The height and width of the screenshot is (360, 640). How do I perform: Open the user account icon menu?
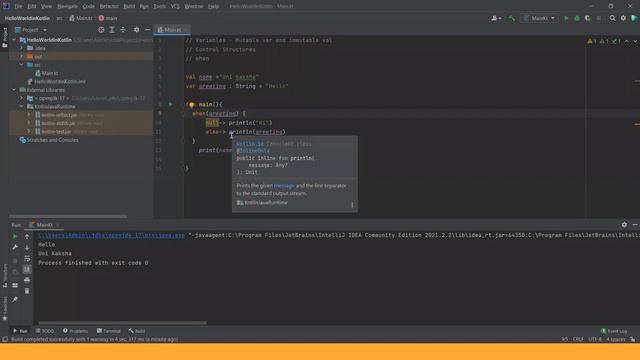click(x=496, y=18)
